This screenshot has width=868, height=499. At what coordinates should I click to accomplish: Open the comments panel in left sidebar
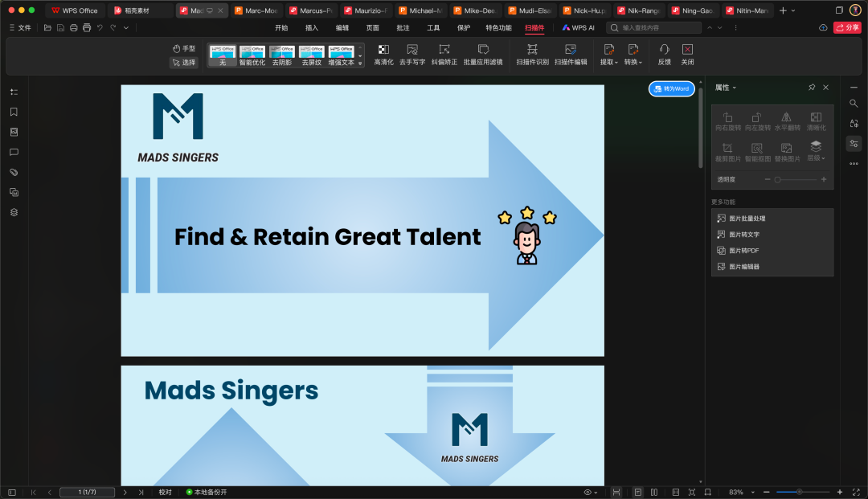(x=14, y=152)
